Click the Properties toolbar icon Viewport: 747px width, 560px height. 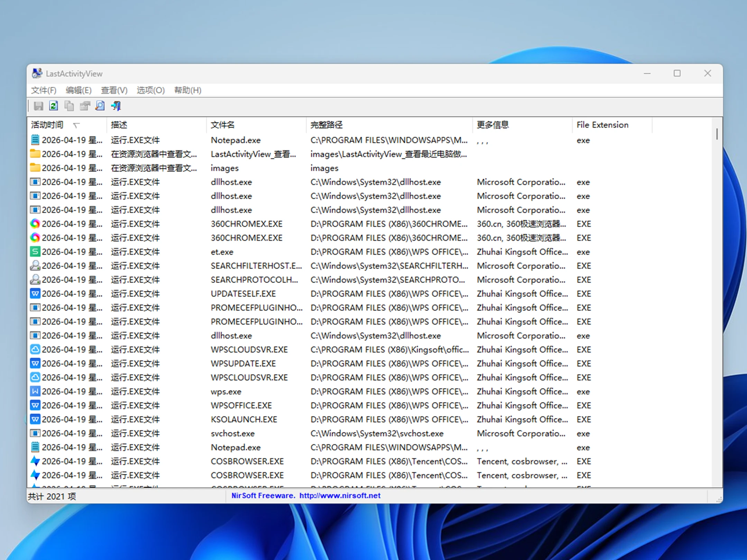[85, 106]
